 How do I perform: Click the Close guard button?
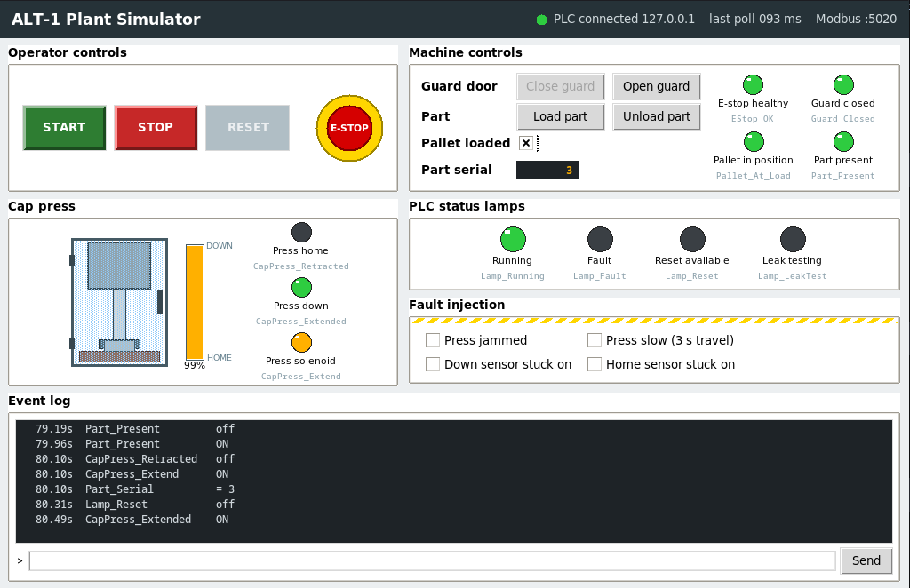[560, 86]
